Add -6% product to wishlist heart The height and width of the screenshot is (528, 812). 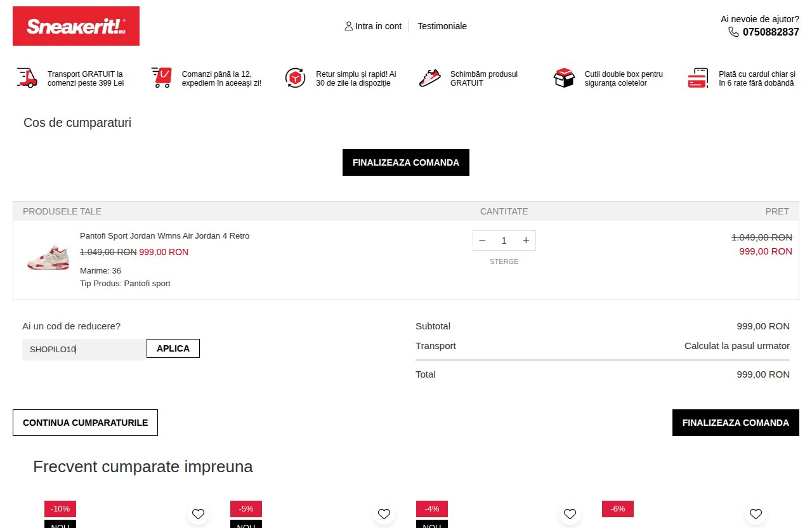click(x=756, y=514)
